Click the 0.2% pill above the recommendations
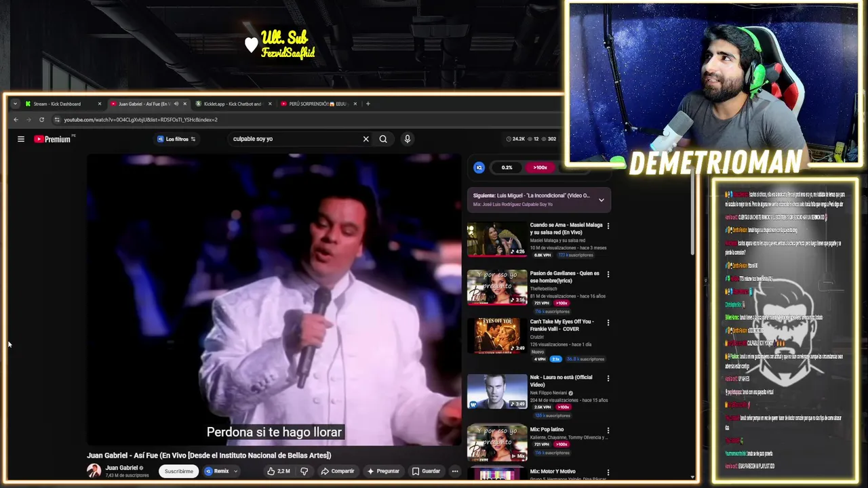 [x=507, y=167]
